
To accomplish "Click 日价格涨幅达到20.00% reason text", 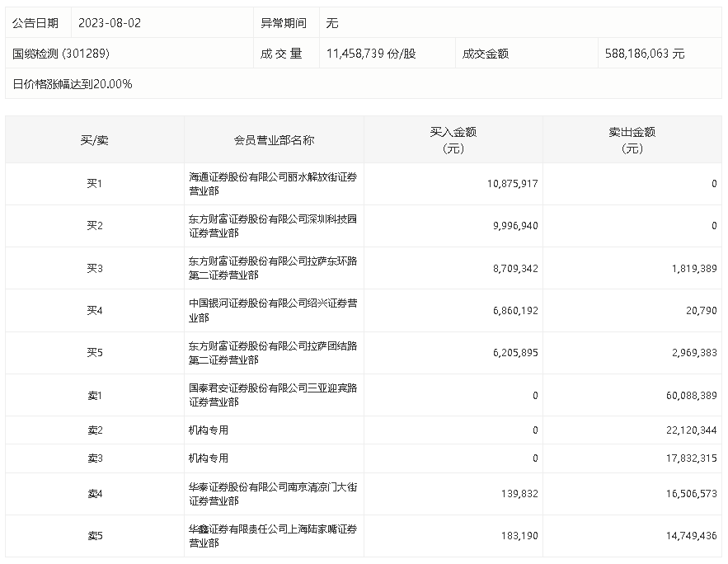I will [x=73, y=84].
